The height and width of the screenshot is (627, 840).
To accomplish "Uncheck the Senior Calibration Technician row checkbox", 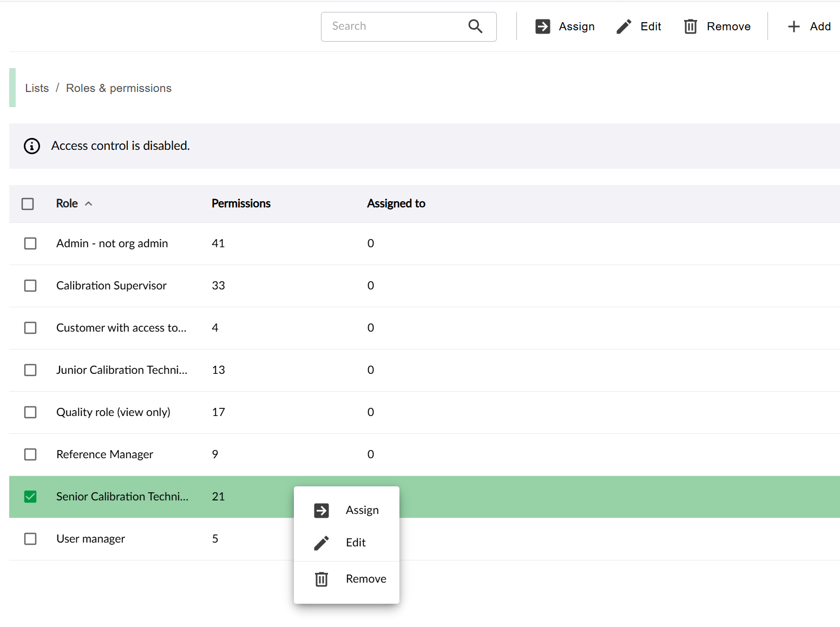I will pos(30,497).
